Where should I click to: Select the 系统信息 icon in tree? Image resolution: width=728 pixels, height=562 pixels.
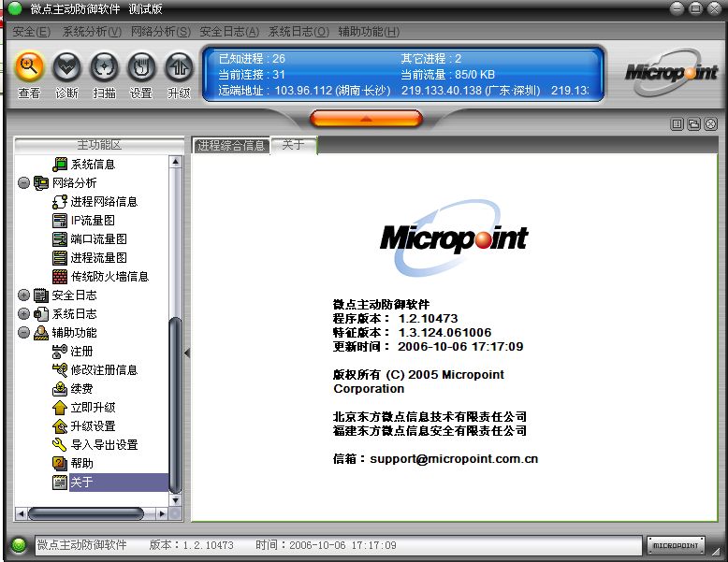pos(60,165)
